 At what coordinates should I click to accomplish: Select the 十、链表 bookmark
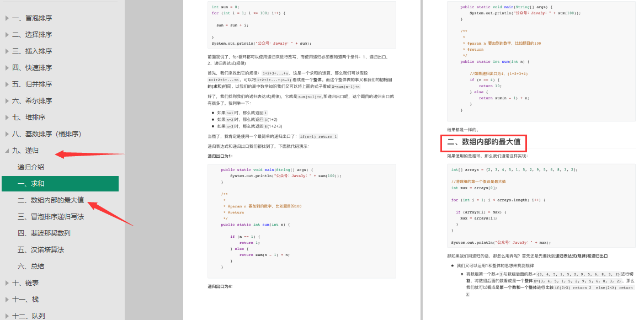click(x=25, y=283)
